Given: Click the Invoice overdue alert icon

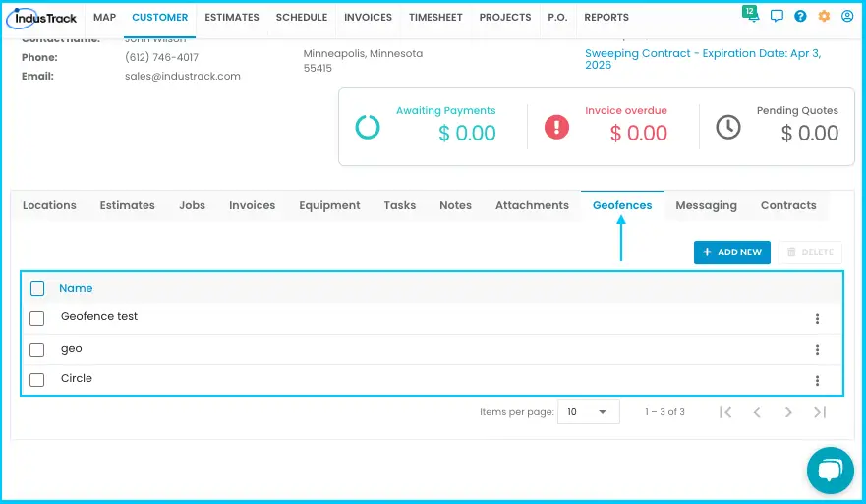Looking at the screenshot, I should tap(556, 127).
